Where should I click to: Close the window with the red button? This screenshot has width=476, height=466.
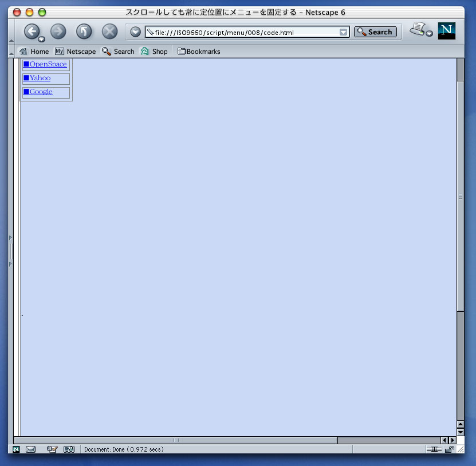click(x=17, y=12)
